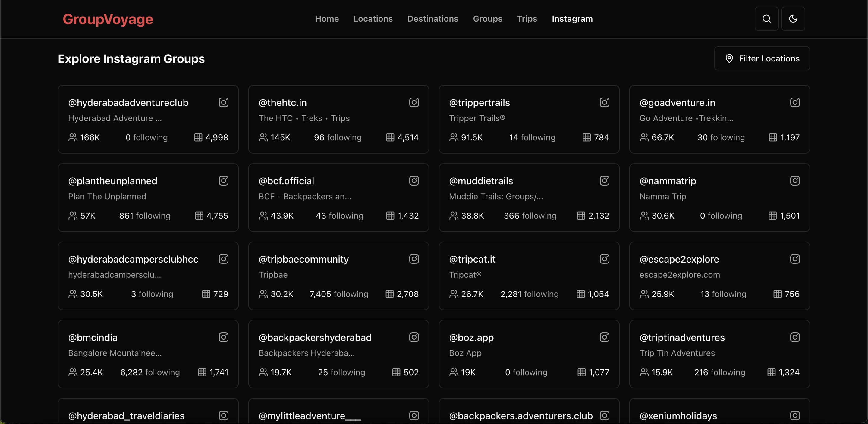
Task: Select the Instagram nav item
Action: [572, 19]
